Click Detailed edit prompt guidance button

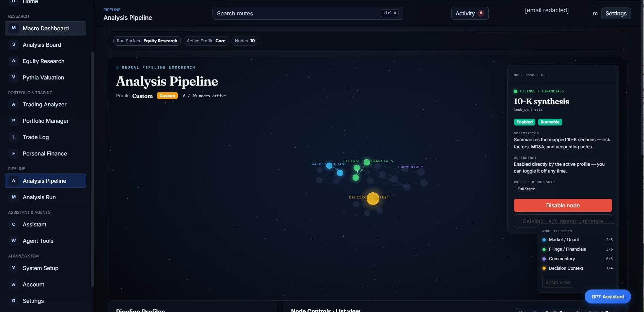[563, 221]
